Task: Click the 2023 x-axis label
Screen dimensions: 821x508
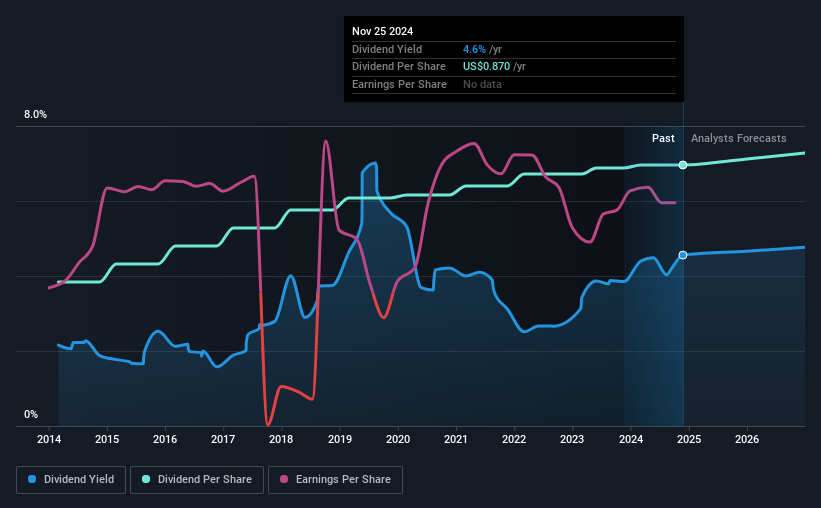Action: pos(572,439)
